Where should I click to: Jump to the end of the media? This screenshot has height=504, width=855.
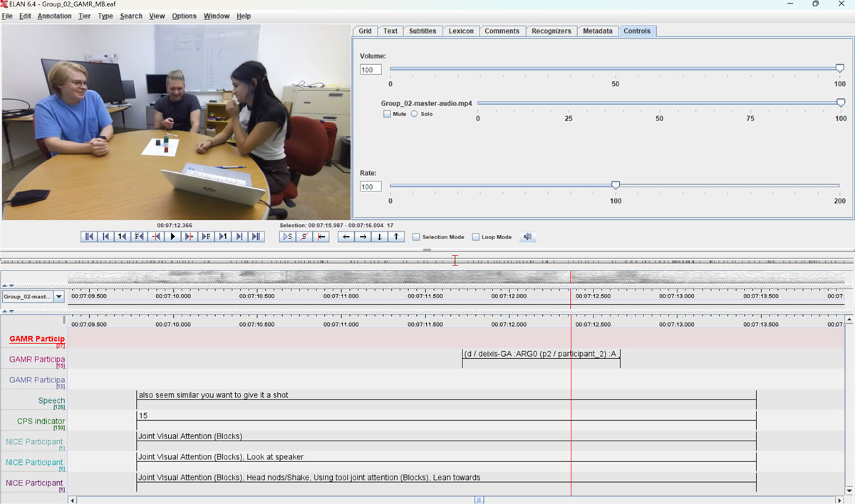click(x=256, y=236)
